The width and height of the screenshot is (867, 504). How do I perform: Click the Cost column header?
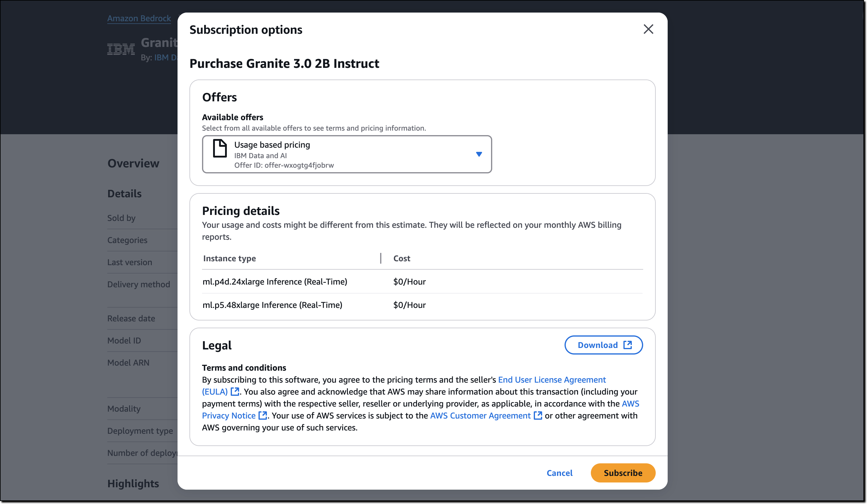(401, 258)
